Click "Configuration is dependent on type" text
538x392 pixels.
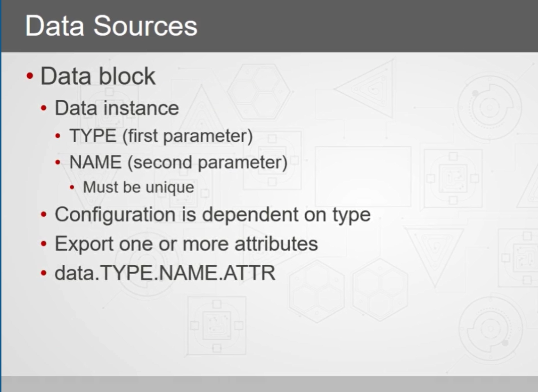pyautogui.click(x=213, y=215)
